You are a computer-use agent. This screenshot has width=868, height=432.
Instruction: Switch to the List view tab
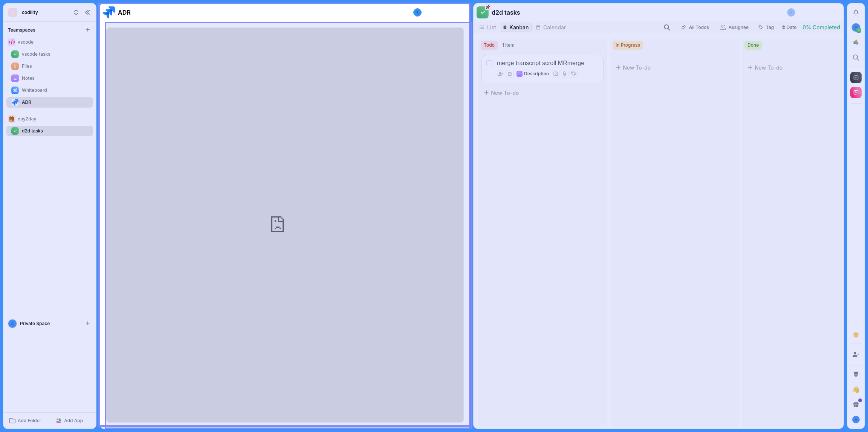coord(487,27)
